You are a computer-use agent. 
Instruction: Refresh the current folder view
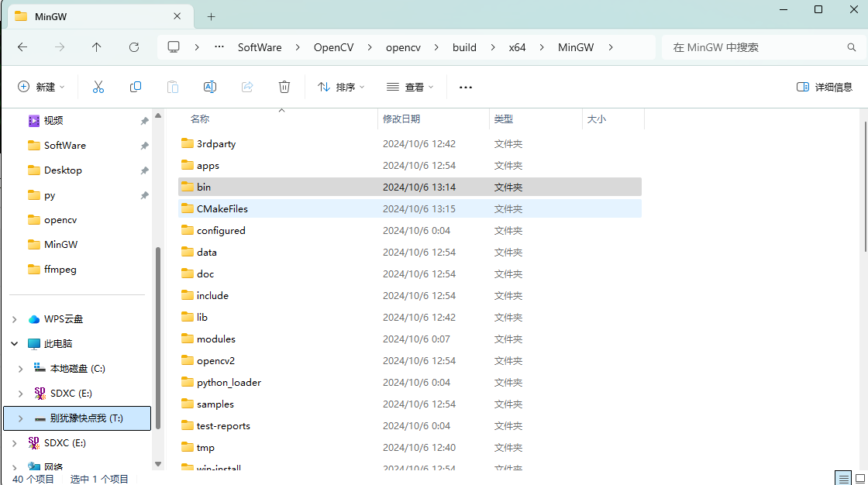pyautogui.click(x=134, y=47)
